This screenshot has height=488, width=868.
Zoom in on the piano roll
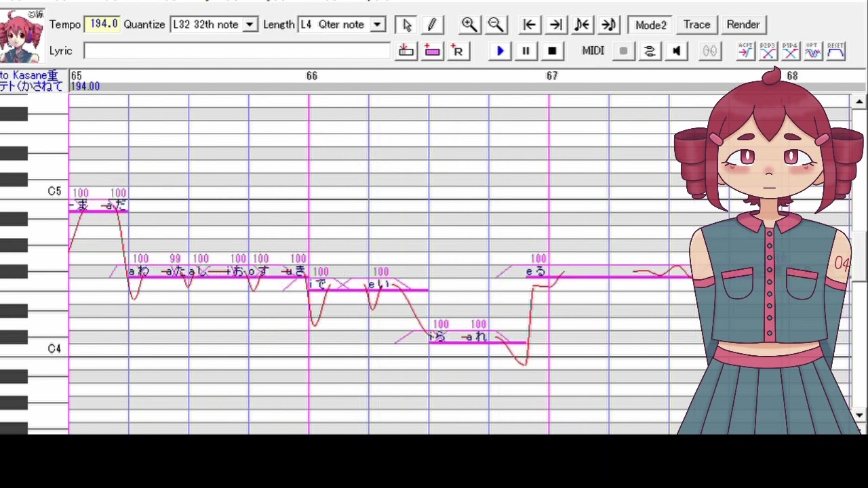click(x=469, y=24)
